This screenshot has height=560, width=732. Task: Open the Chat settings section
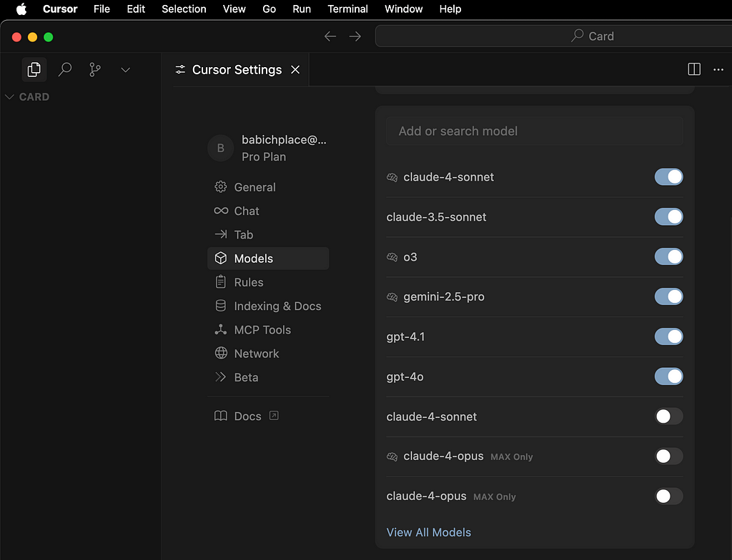(268, 211)
